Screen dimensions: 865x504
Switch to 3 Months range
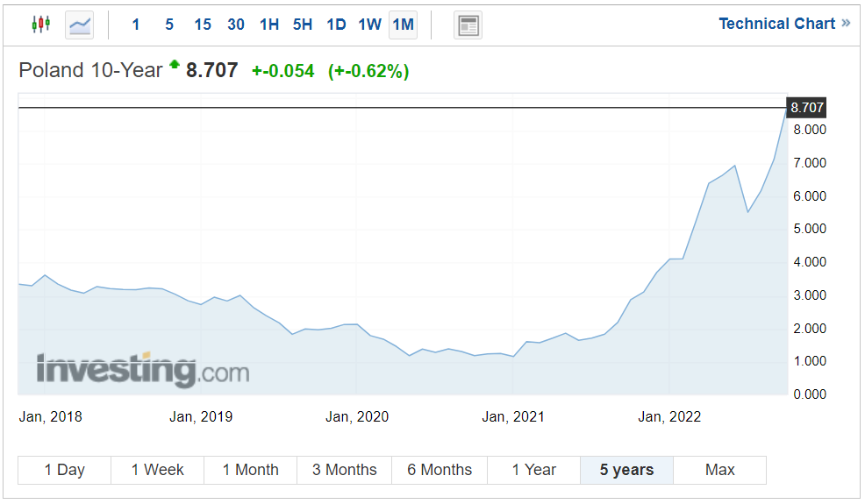point(345,470)
